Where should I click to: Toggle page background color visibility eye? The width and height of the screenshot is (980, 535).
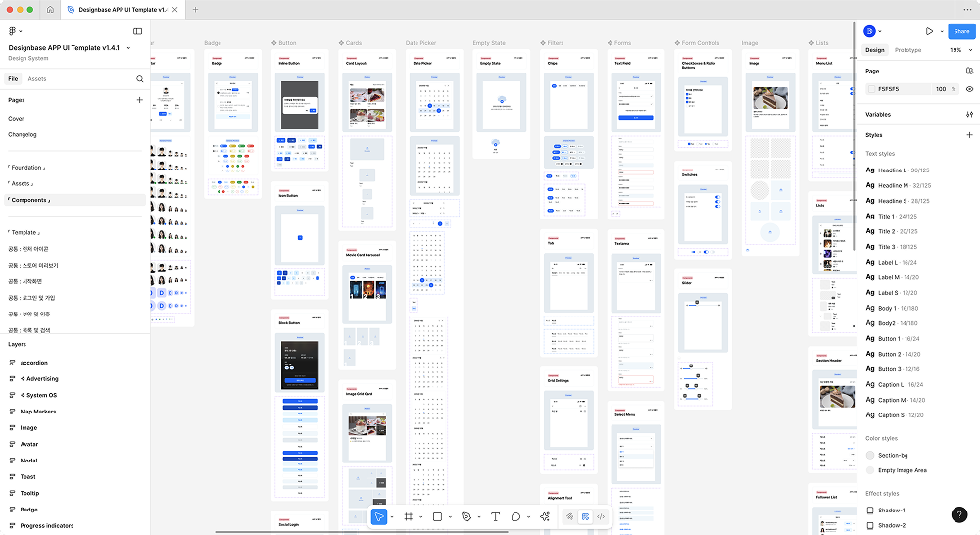pos(969,89)
